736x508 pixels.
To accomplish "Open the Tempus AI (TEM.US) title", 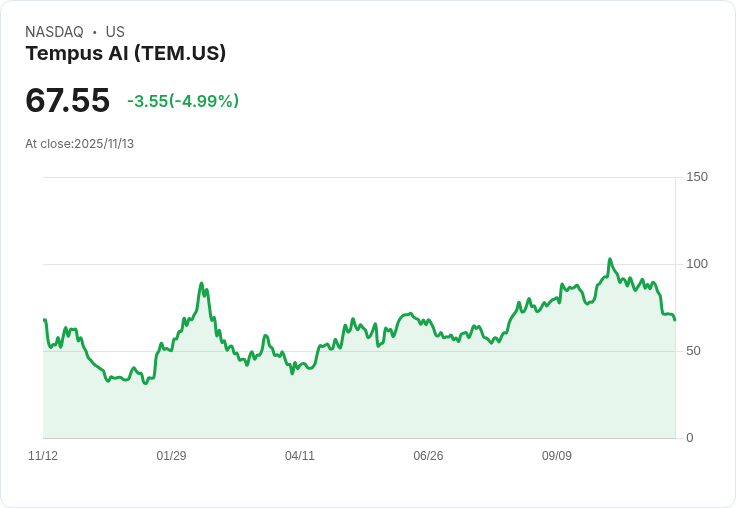I will (125, 53).
